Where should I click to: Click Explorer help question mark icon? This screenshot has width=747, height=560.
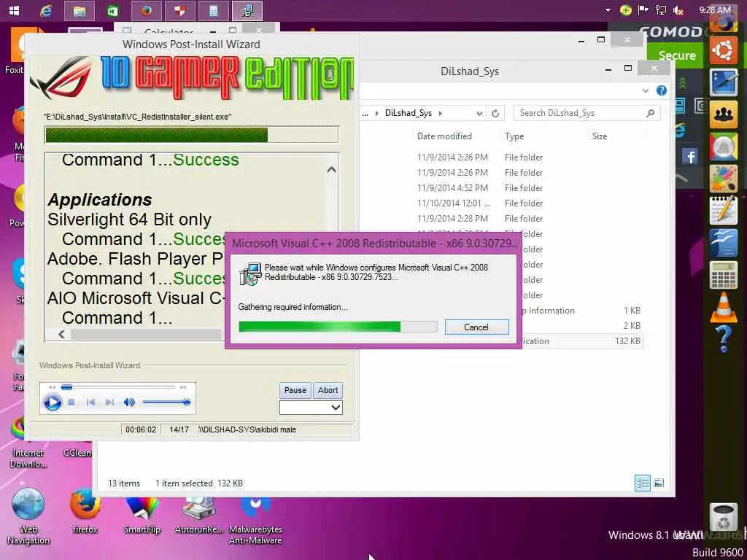(661, 90)
